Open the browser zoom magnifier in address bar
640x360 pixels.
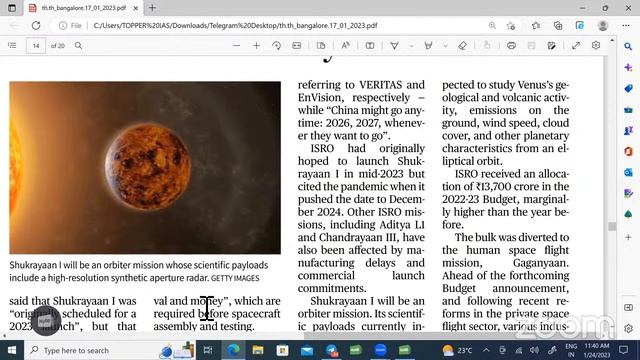[492, 25]
